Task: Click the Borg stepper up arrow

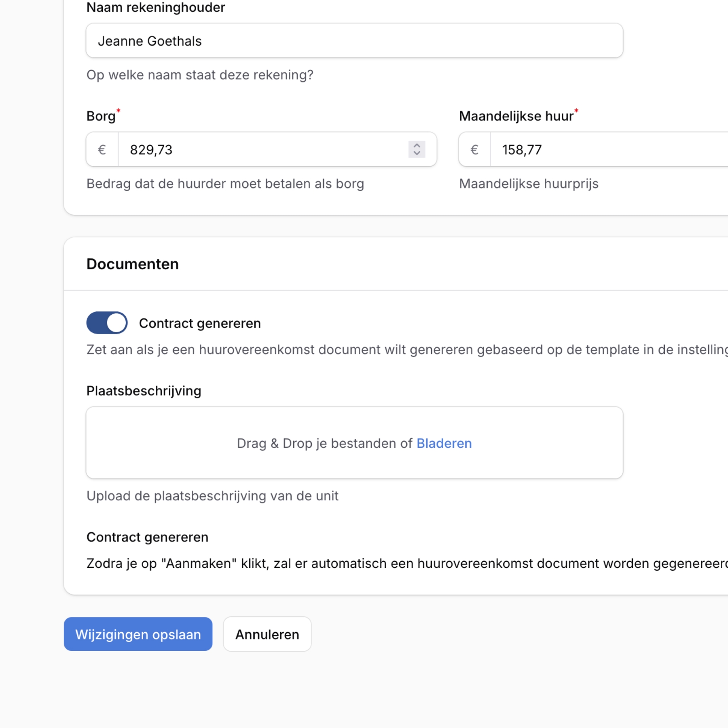Action: pyautogui.click(x=418, y=146)
